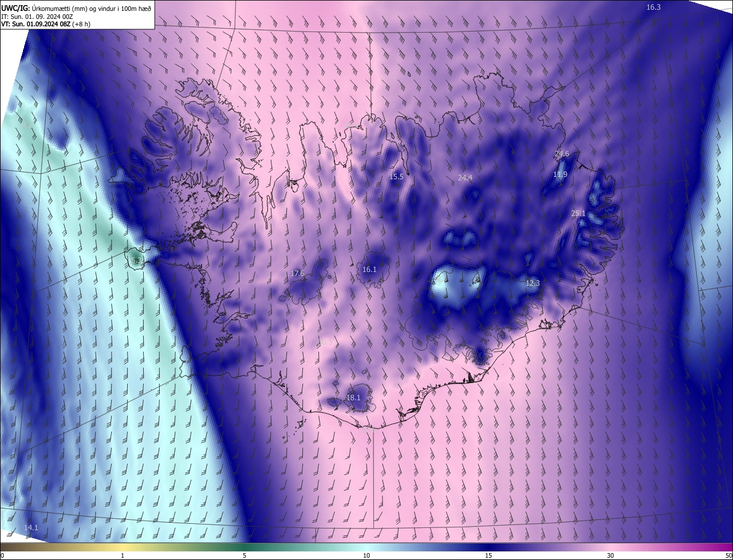Click the 1 tick on the color scale

[123, 555]
